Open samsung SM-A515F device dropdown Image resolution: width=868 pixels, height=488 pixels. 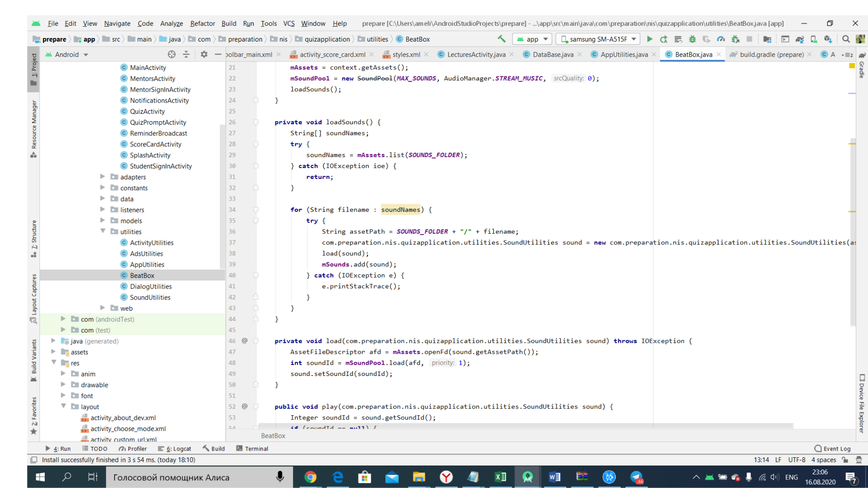pos(598,39)
